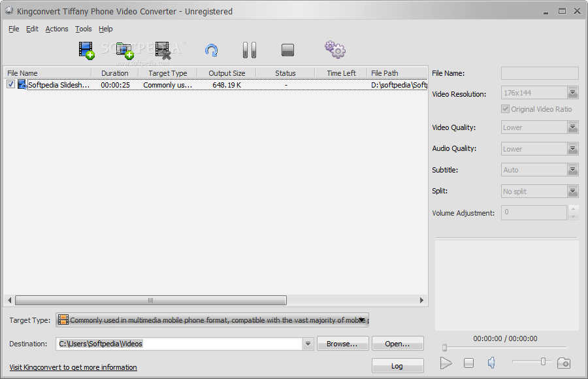This screenshot has height=379, width=588.
Task: Click the Log button
Action: pyautogui.click(x=397, y=366)
